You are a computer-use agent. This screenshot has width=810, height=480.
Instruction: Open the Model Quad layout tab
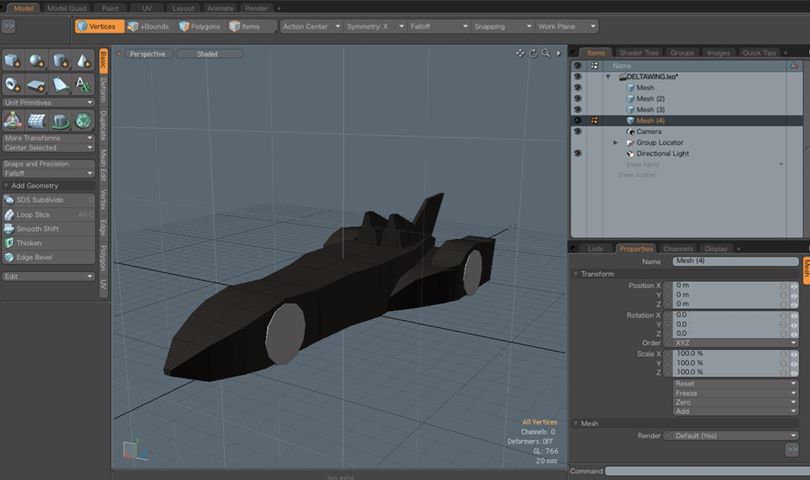click(x=67, y=8)
